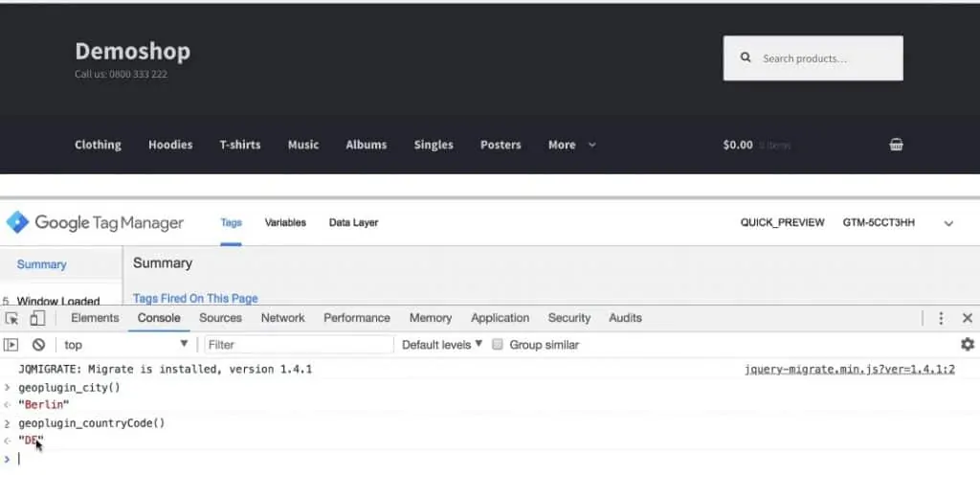Select the GTM Tags tab
Image resolution: width=980 pixels, height=499 pixels.
(231, 222)
